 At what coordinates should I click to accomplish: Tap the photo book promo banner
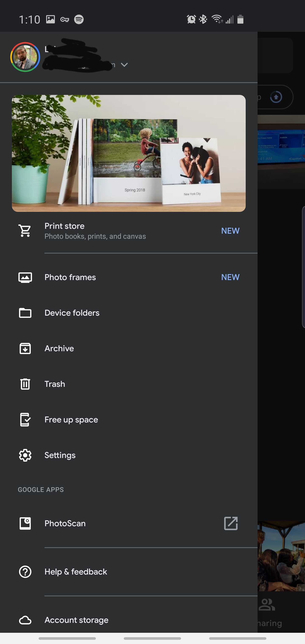tap(129, 153)
